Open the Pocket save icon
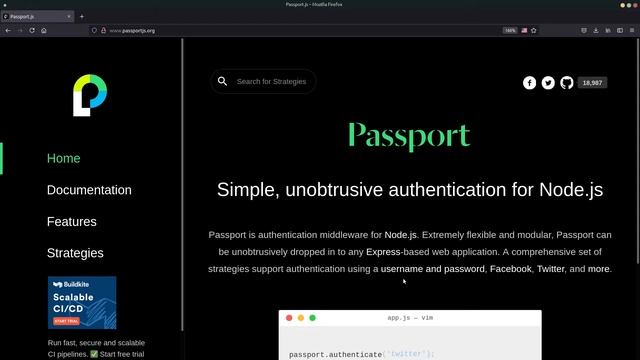This screenshot has width=640, height=360. click(x=584, y=31)
